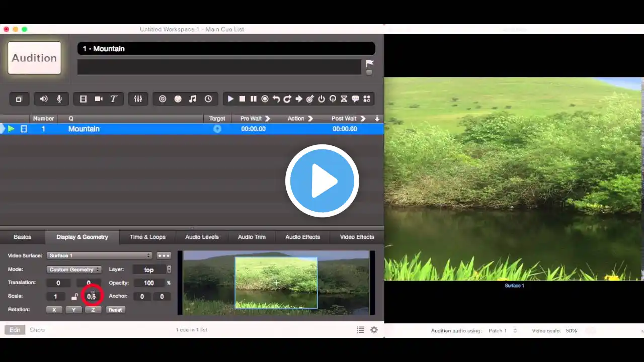Add a Mic cue
This screenshot has width=644, height=362.
pyautogui.click(x=59, y=99)
